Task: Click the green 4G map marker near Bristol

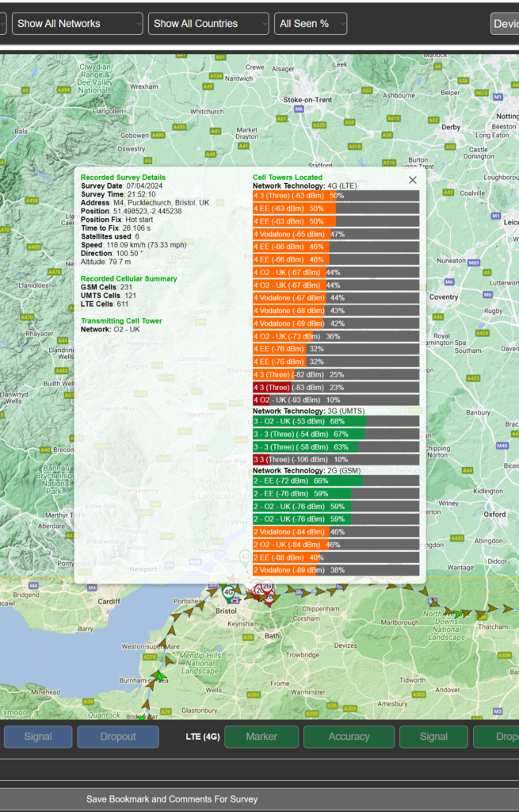Action: coord(228,593)
